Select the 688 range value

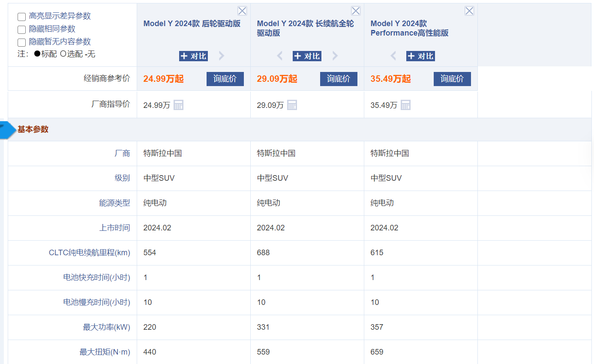[263, 253]
